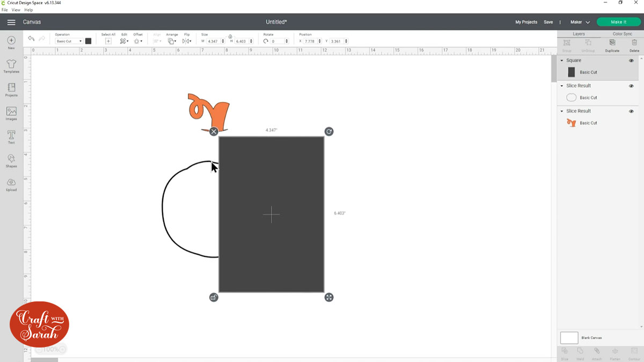Open the Shapes menu

click(11, 160)
